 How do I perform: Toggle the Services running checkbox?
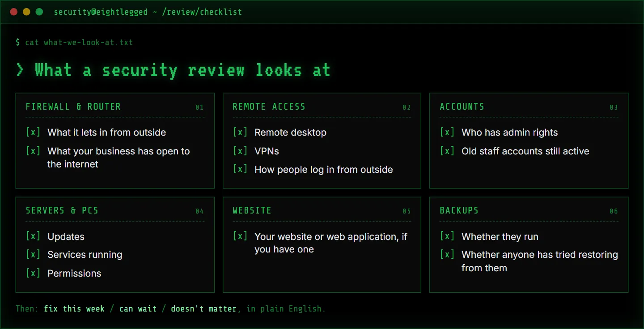[33, 254]
